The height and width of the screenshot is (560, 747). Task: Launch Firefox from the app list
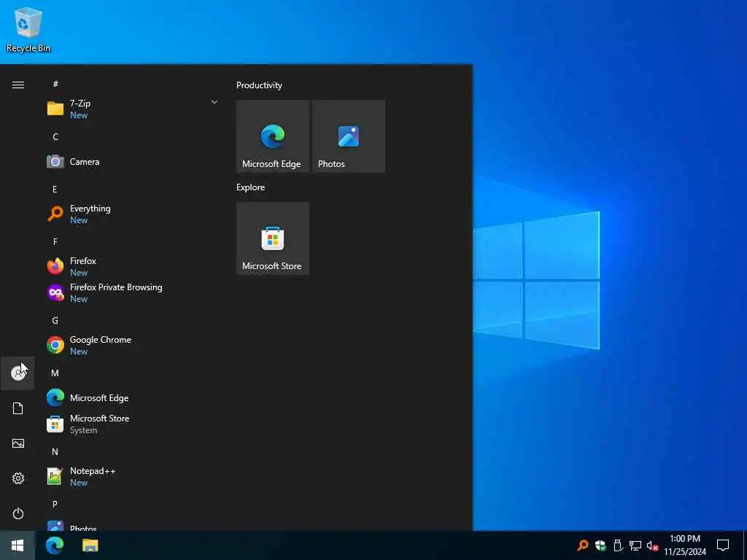132,267
